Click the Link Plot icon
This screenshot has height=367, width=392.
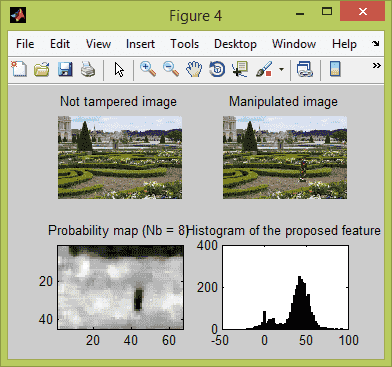pos(305,69)
